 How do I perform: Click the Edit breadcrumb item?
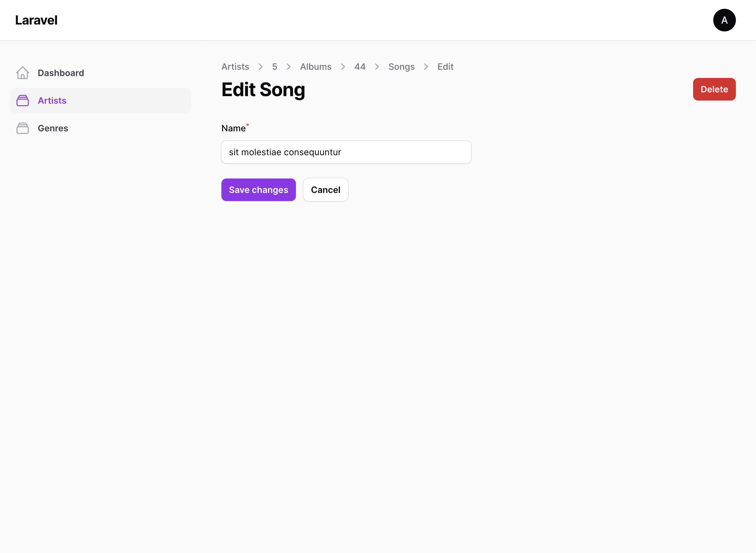445,67
